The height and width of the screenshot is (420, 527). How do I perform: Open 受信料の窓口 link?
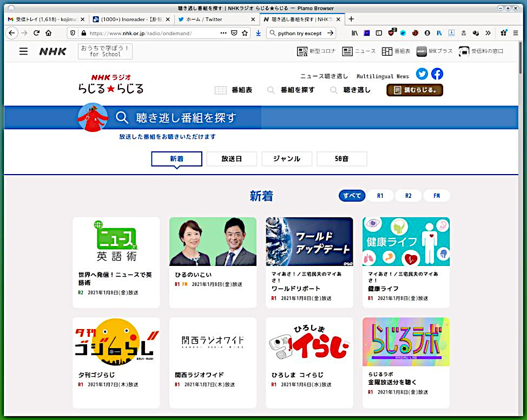(481, 51)
